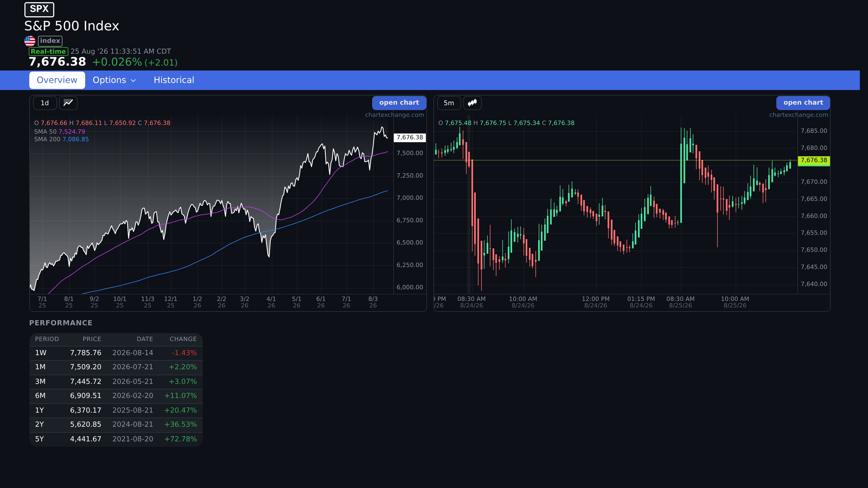This screenshot has width=868, height=488.
Task: Click the 7,676.38 price marker on daily chart
Action: [410, 137]
